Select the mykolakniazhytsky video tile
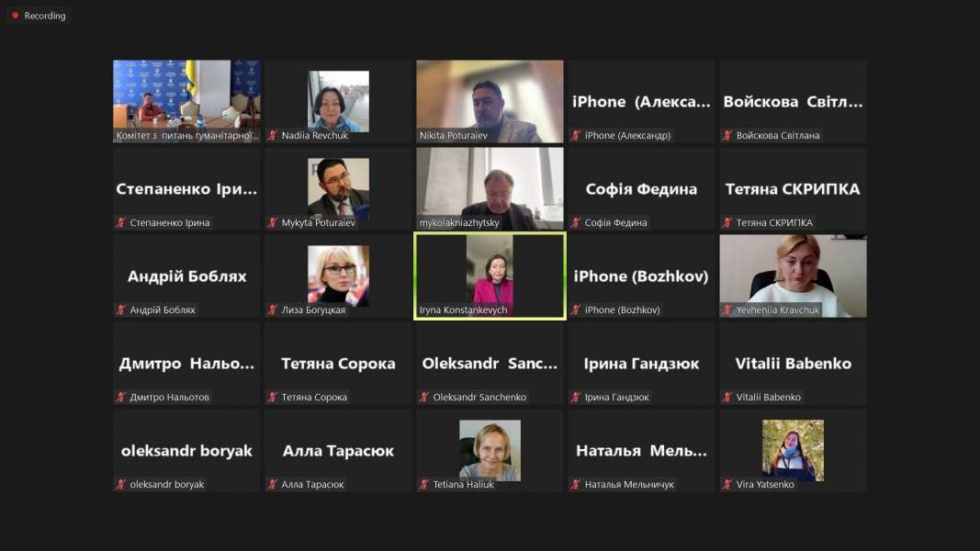Screen dimensions: 980x551 click(x=490, y=184)
